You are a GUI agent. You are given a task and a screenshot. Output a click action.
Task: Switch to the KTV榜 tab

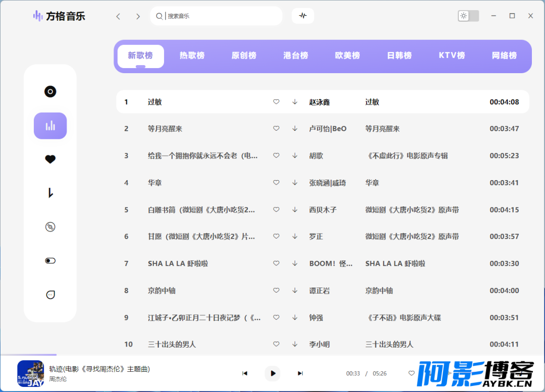tap(452, 56)
